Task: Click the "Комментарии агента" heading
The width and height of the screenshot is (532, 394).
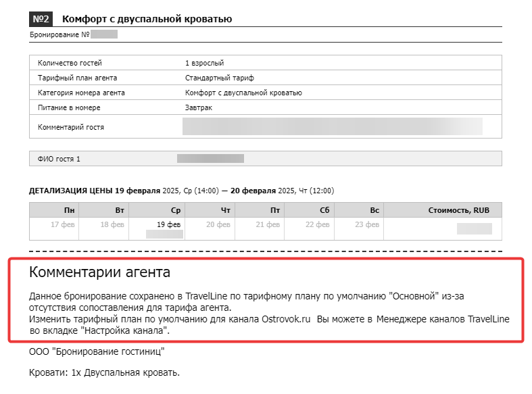Action: click(100, 272)
